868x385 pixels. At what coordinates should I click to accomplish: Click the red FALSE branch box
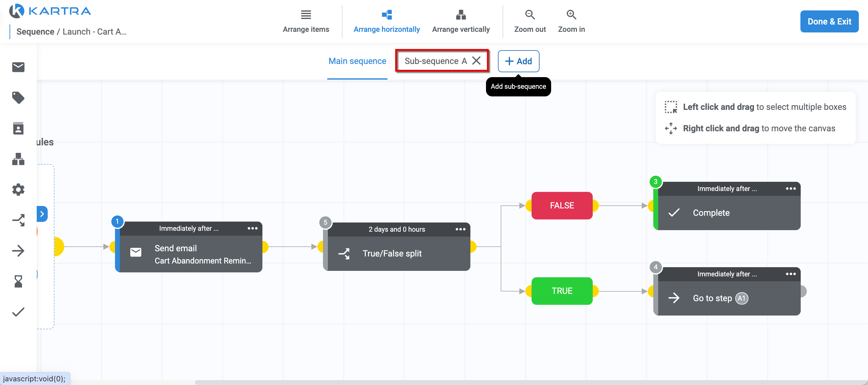[562, 205]
